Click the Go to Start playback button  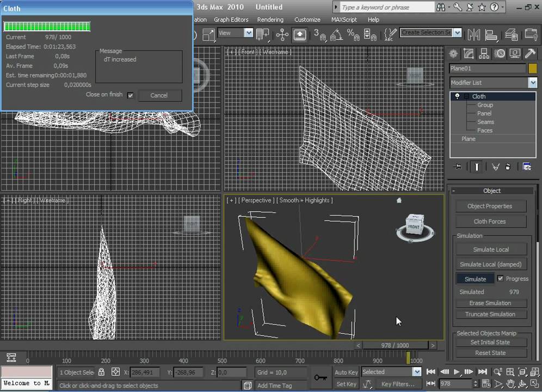pyautogui.click(x=430, y=372)
